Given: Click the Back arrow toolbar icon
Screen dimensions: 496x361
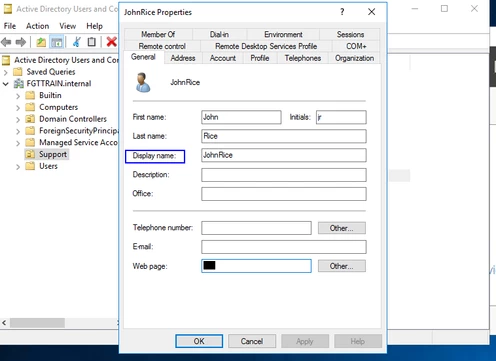Looking at the screenshot, I should (x=6, y=42).
